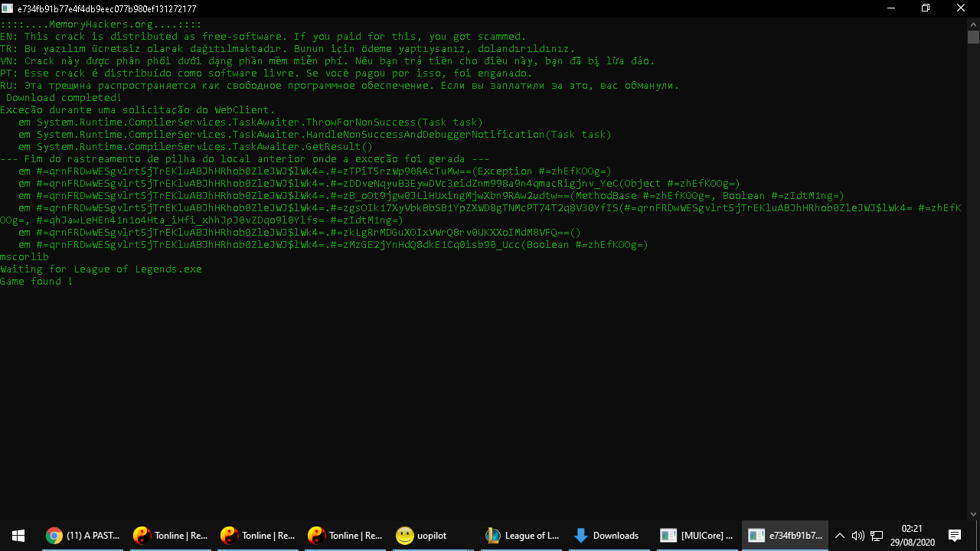Click "Exceção durante uma solicitação do WebClient."

pos(138,110)
